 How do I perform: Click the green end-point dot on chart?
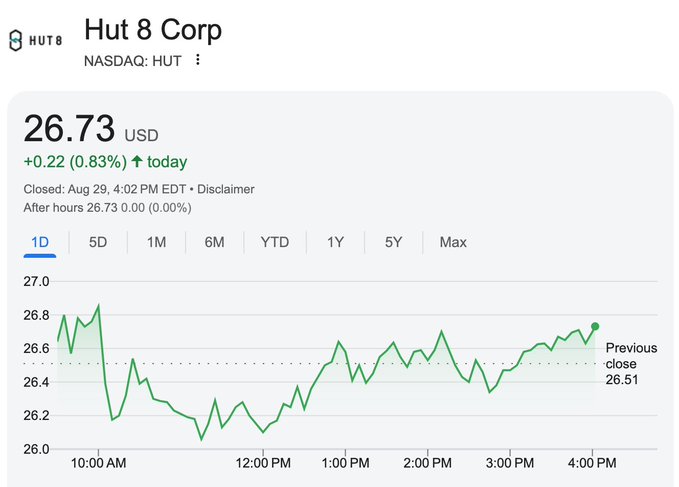click(595, 326)
